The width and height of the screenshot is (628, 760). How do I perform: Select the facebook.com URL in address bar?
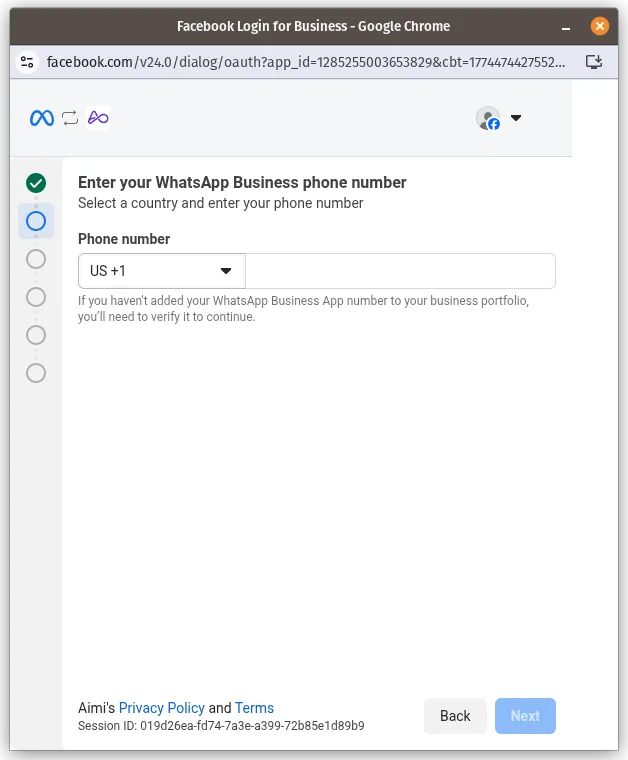306,62
